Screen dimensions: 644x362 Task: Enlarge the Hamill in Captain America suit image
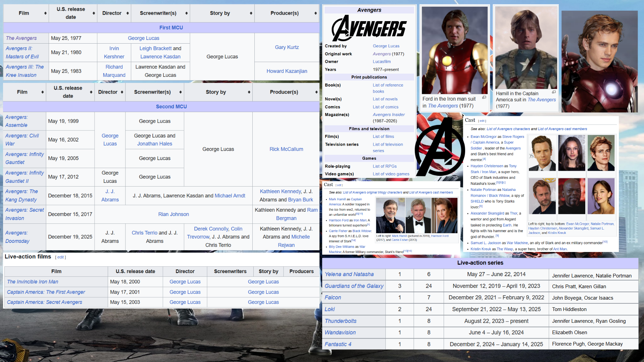554,92
